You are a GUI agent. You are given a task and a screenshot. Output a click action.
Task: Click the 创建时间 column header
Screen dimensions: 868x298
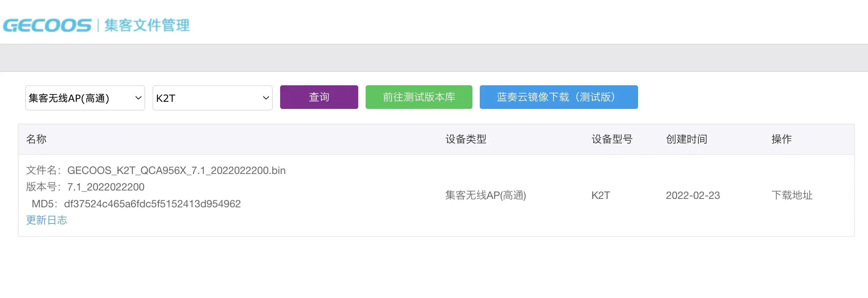click(x=687, y=139)
